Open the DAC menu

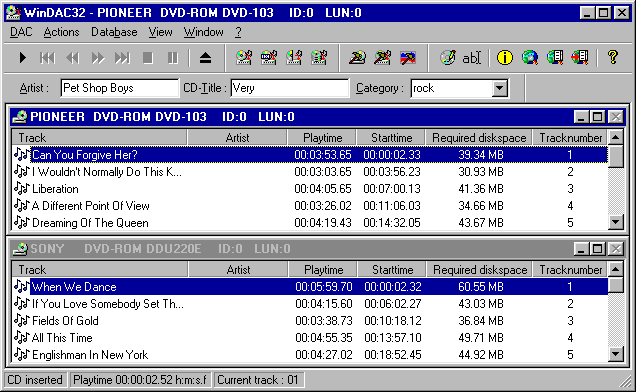point(21,32)
